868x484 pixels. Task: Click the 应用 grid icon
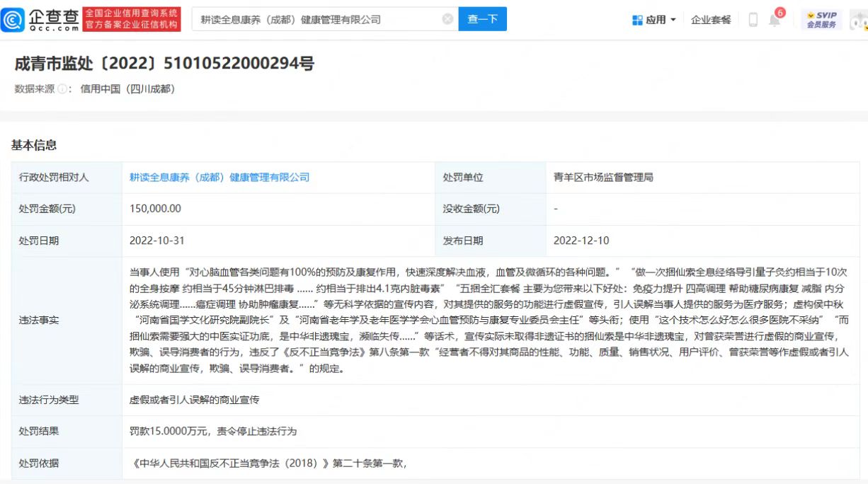(637, 20)
